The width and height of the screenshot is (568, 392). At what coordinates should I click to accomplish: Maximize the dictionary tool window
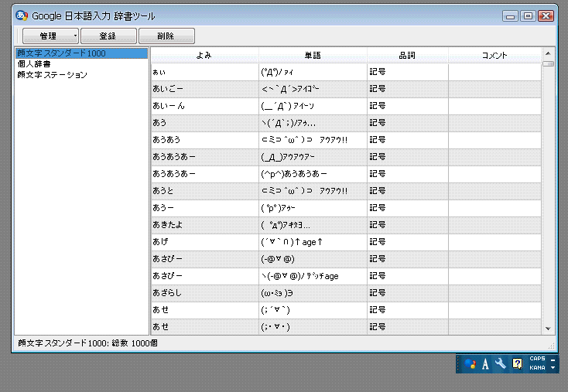528,16
